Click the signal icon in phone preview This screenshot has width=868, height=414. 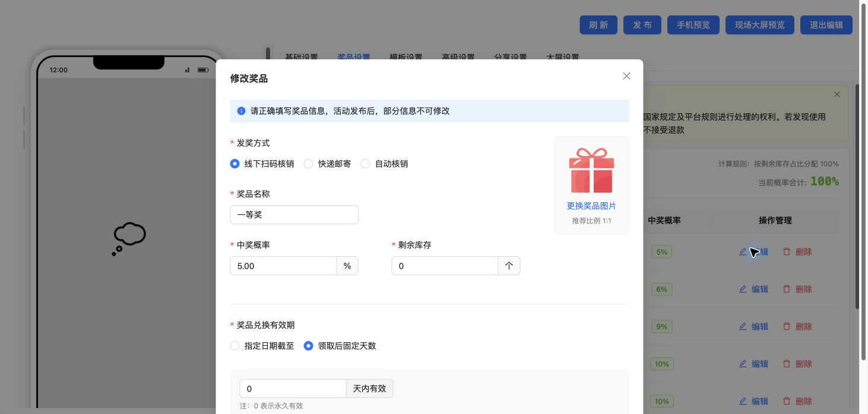188,70
